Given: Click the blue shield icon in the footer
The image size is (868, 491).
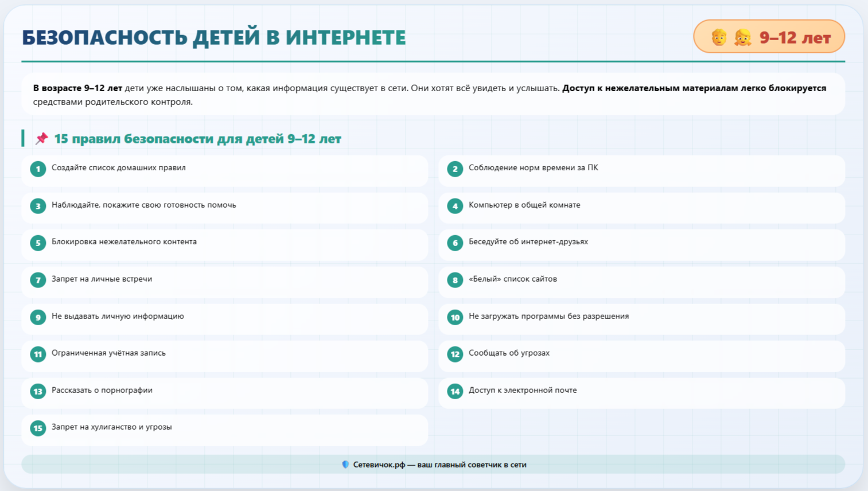Looking at the screenshot, I should point(345,465).
